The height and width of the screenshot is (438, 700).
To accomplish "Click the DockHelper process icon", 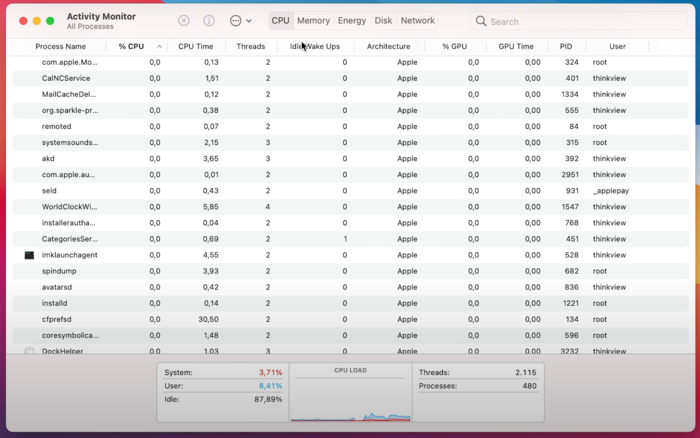I will pyautogui.click(x=29, y=351).
